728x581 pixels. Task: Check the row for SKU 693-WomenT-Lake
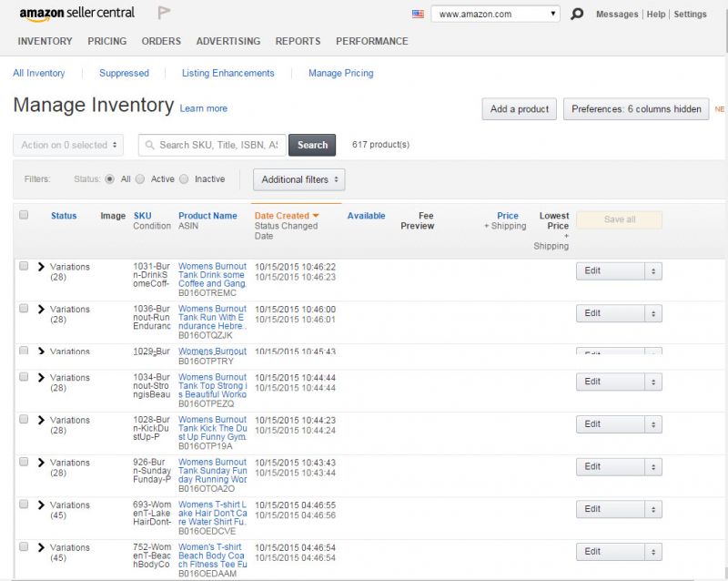click(x=24, y=505)
